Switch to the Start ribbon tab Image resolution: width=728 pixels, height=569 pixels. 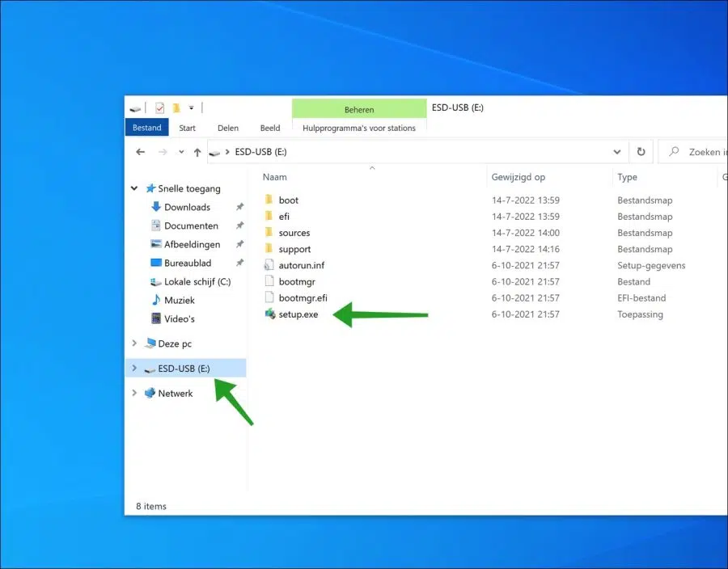(187, 128)
